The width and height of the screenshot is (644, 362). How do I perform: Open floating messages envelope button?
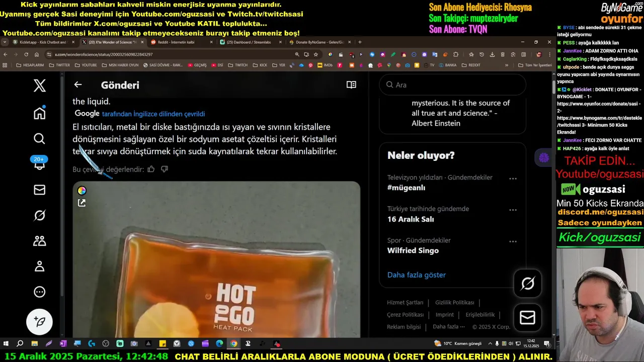pyautogui.click(x=527, y=317)
